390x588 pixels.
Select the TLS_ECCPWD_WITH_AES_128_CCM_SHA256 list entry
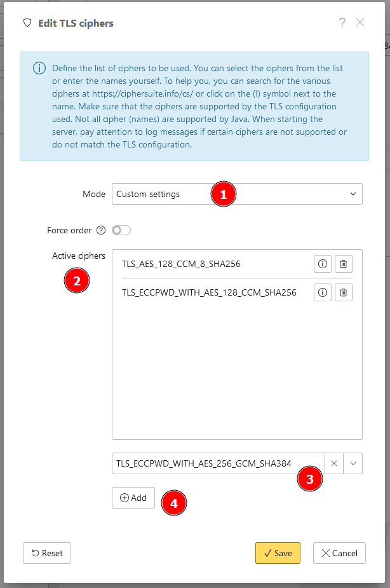(x=209, y=292)
